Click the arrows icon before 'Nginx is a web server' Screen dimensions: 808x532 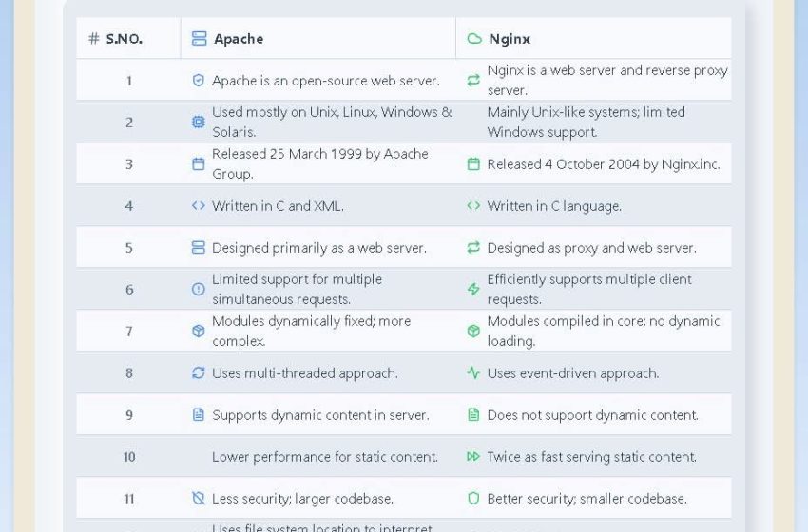click(473, 81)
